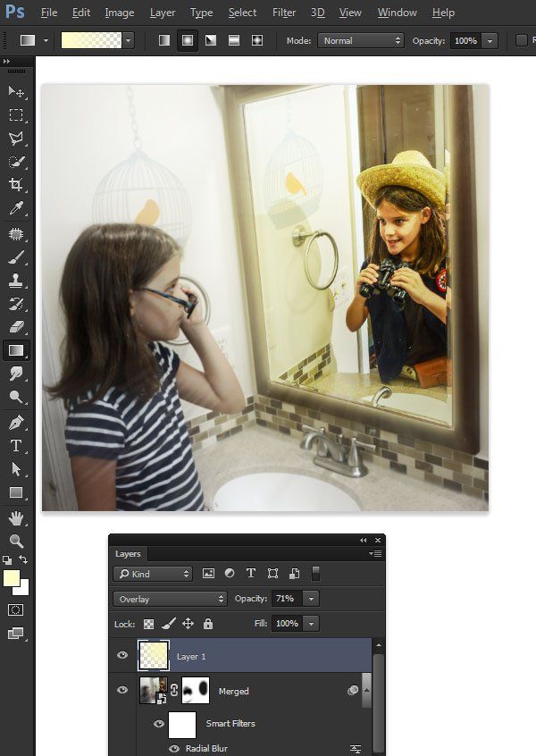Open the layer Fill slider arrow
Image resolution: width=536 pixels, height=756 pixels.
pos(312,624)
